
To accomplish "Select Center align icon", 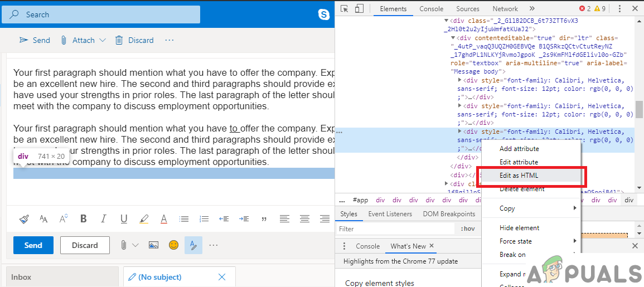I will point(304,219).
